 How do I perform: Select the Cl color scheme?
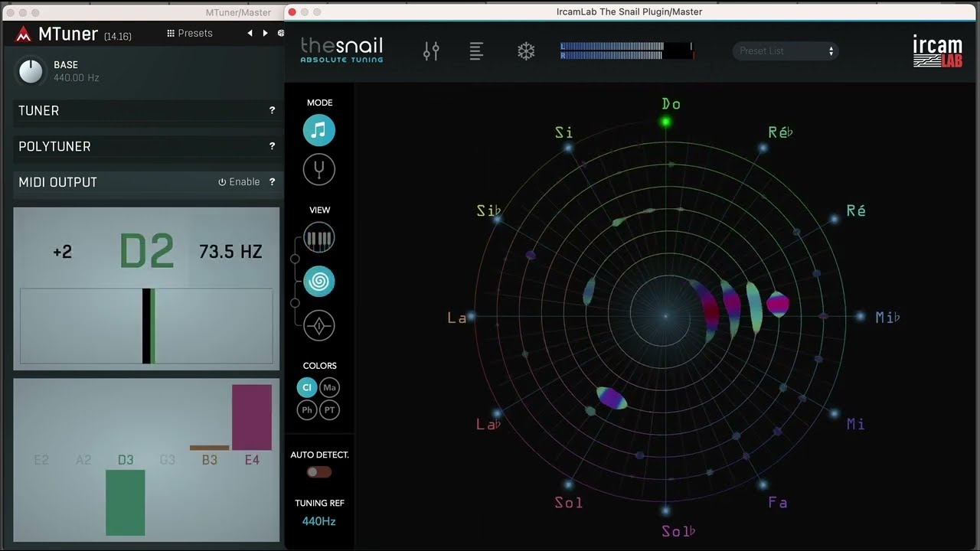point(307,387)
